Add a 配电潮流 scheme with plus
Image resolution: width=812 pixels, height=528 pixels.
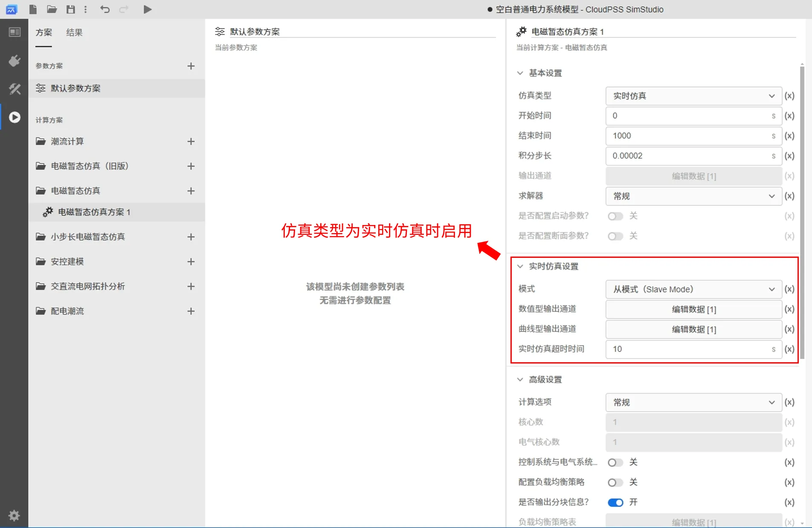tap(191, 312)
